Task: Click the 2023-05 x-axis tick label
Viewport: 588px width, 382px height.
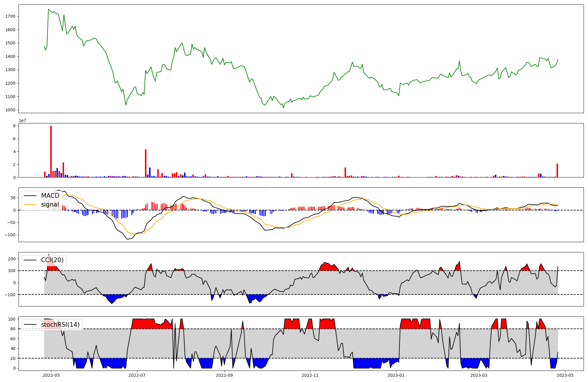Action: point(565,375)
